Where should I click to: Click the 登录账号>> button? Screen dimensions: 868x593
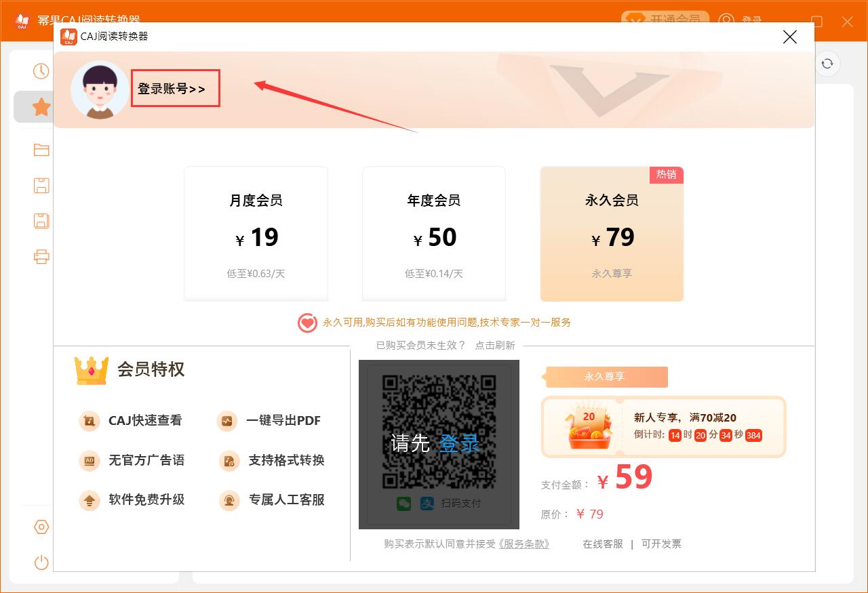[175, 87]
